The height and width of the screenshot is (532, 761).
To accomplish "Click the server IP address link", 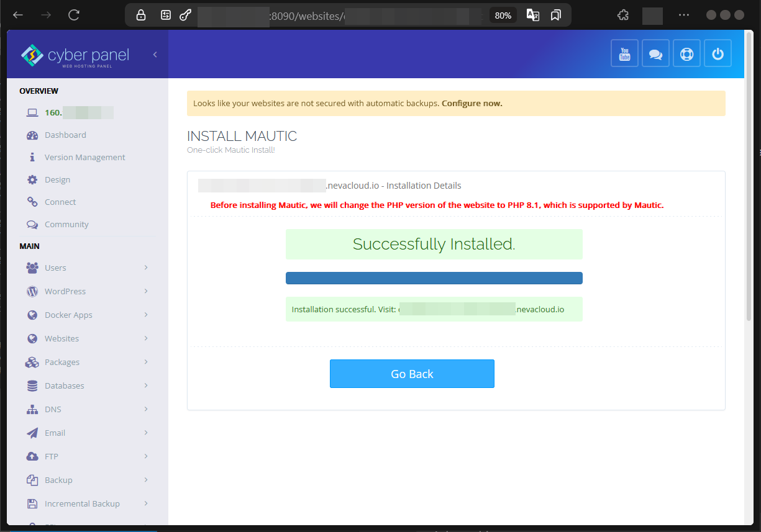I will tap(79, 113).
